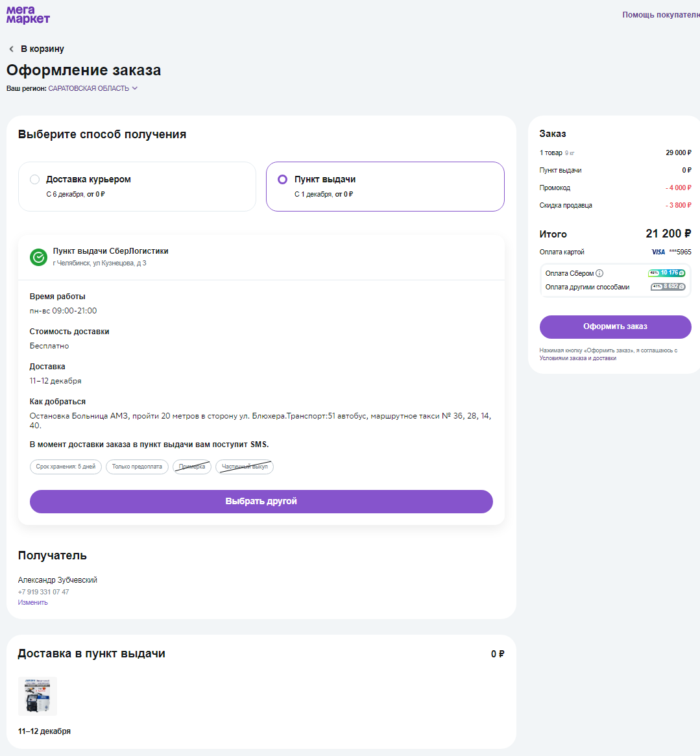This screenshot has width=700, height=756.
Task: Select Доставка курьером radio option
Action: (35, 180)
